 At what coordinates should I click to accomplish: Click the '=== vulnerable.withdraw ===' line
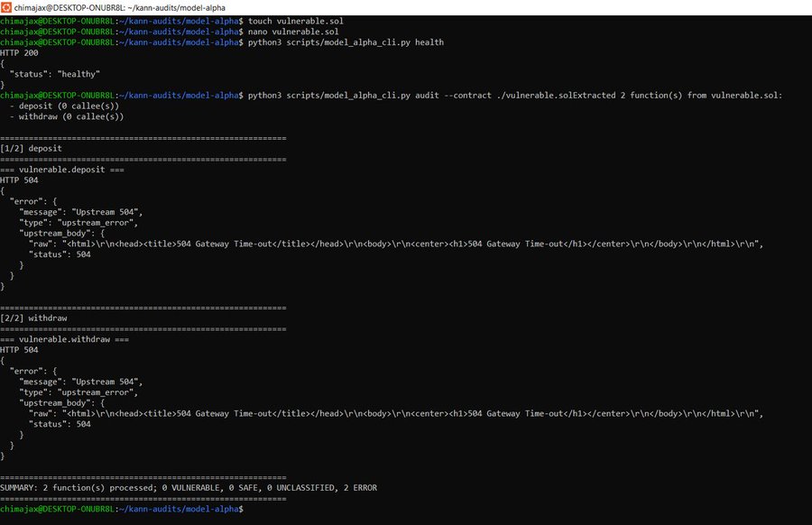point(65,340)
